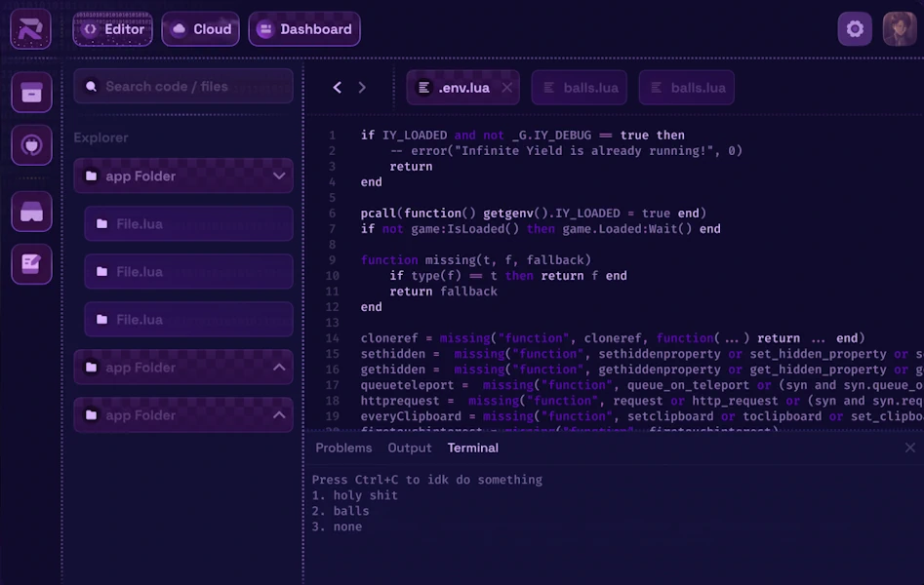Switch to the Problems tab

343,448
